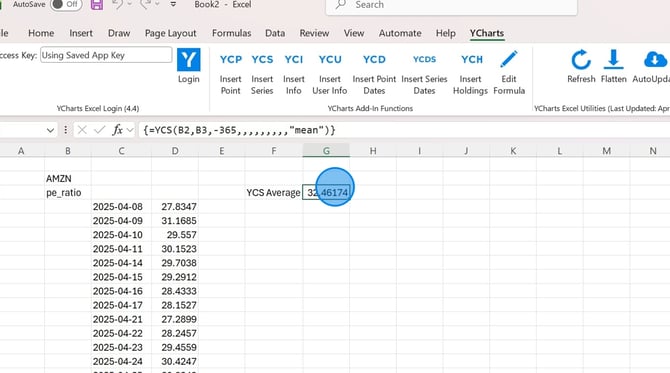Click the Insert Function fx icon
670x373 pixels.
click(118, 130)
